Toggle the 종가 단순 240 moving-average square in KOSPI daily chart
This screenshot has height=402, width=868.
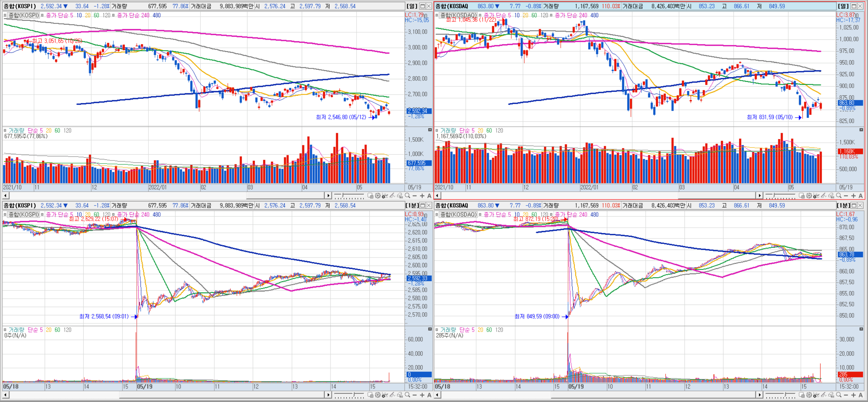(113, 15)
